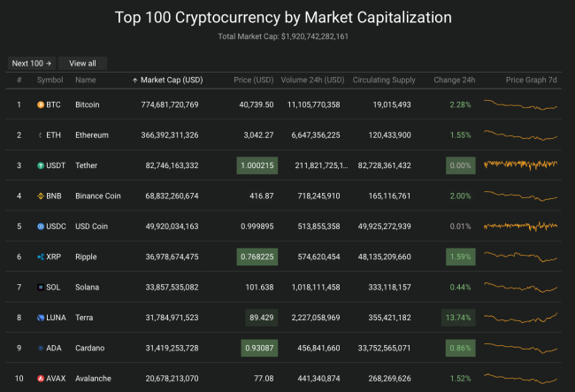The height and width of the screenshot is (392, 575).
Task: Open Ethereum's 7-day price graph
Action: pos(521,135)
